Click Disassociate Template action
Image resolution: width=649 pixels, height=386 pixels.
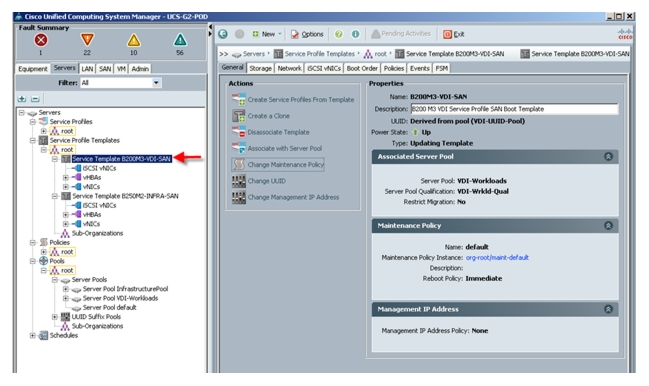coord(271,132)
